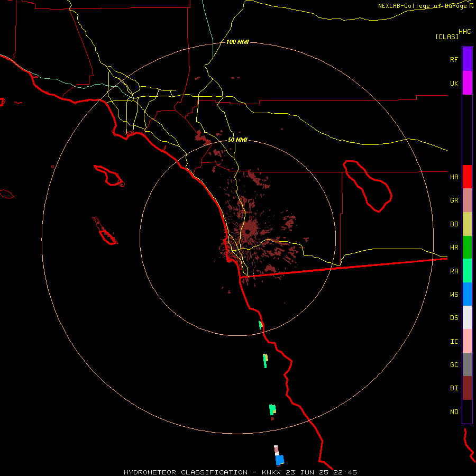Click the 'HHC' product code text
The width and height of the screenshot is (476, 476).
click(x=465, y=32)
